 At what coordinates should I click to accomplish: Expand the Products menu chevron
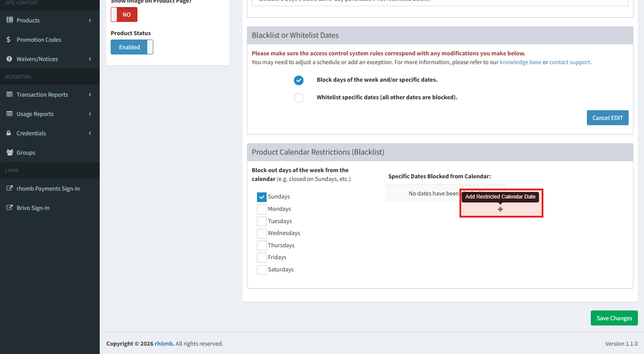90,21
